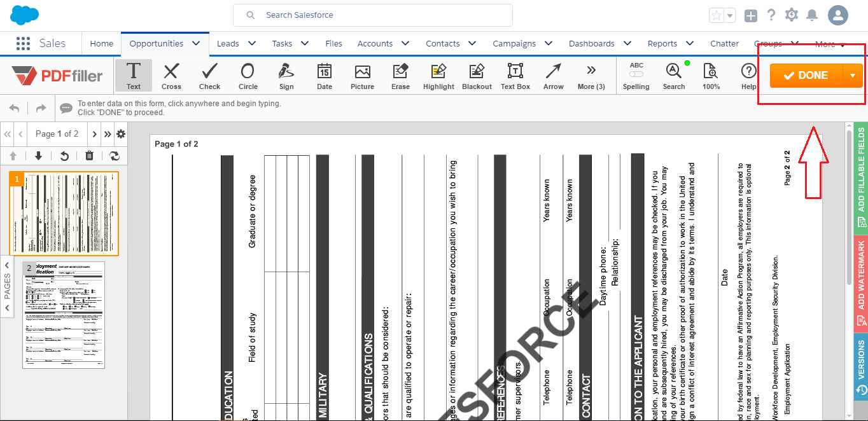Open ADD FILLABLE FIELDS panel
This screenshot has height=421, width=868.
[861, 177]
